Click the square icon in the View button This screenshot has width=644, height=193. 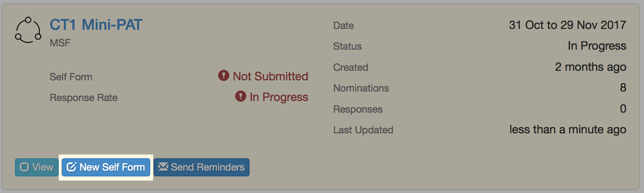click(24, 167)
